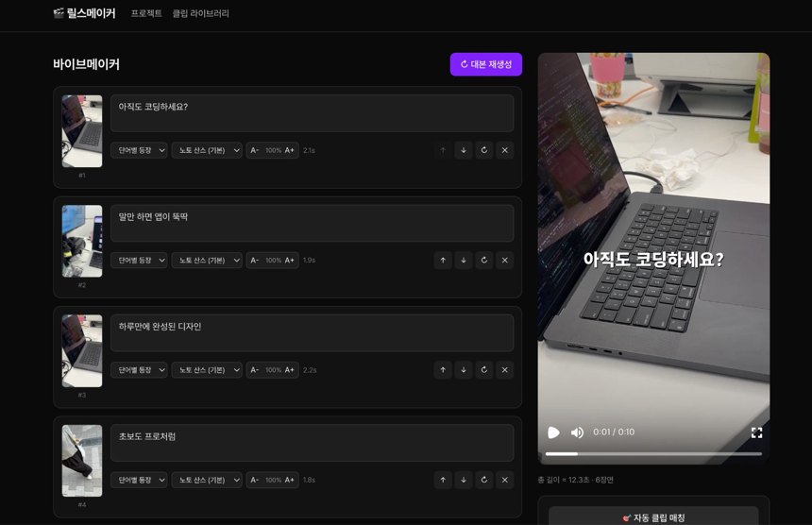The width and height of the screenshot is (812, 525).
Task: Increase font size A+ in scene #4
Action: [x=290, y=480]
